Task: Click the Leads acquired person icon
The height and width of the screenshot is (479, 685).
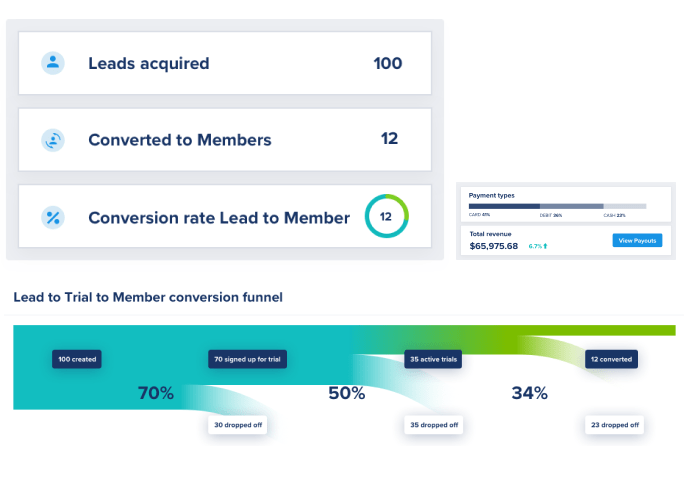Action: coord(52,63)
